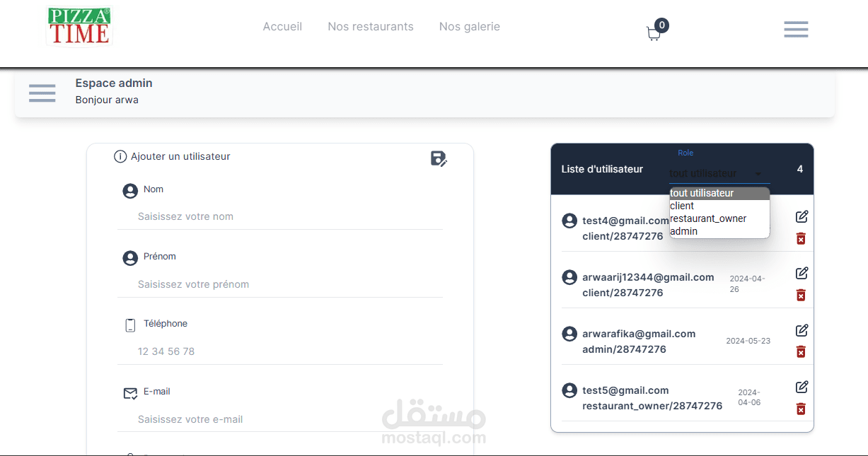Click the person icon beside Nom
The image size is (868, 456).
tap(130, 191)
